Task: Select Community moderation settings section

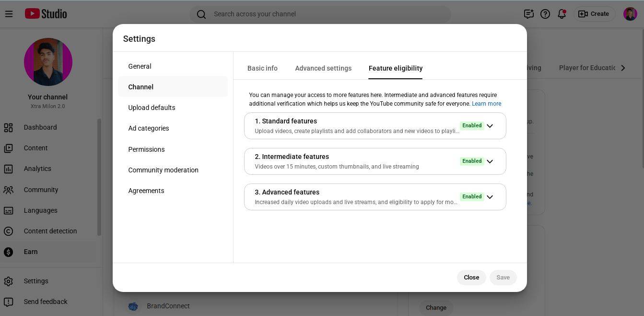Action: tap(163, 170)
